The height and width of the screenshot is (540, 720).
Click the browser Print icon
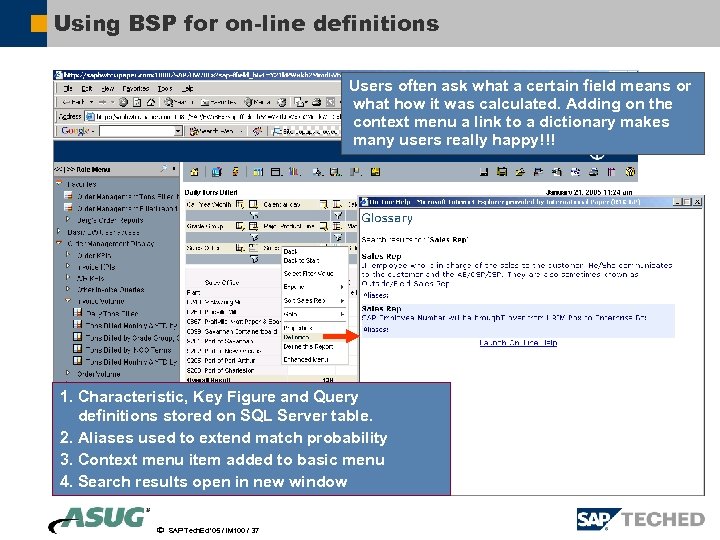pos(317,102)
